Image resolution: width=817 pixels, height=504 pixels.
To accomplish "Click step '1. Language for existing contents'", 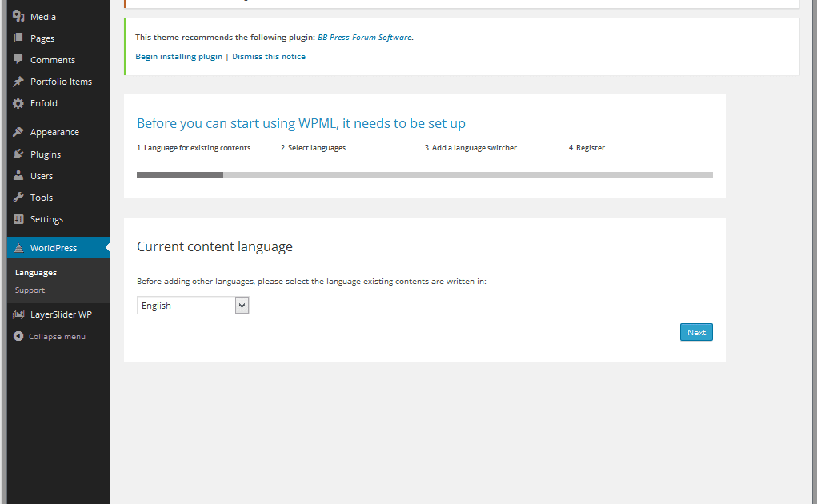I will (194, 148).
